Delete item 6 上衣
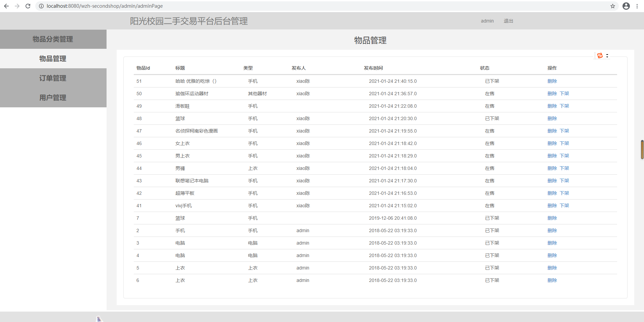 point(552,280)
